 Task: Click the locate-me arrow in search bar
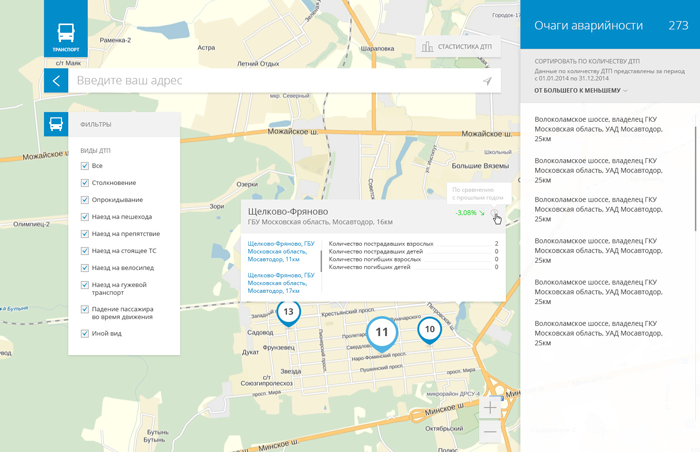coord(487,81)
